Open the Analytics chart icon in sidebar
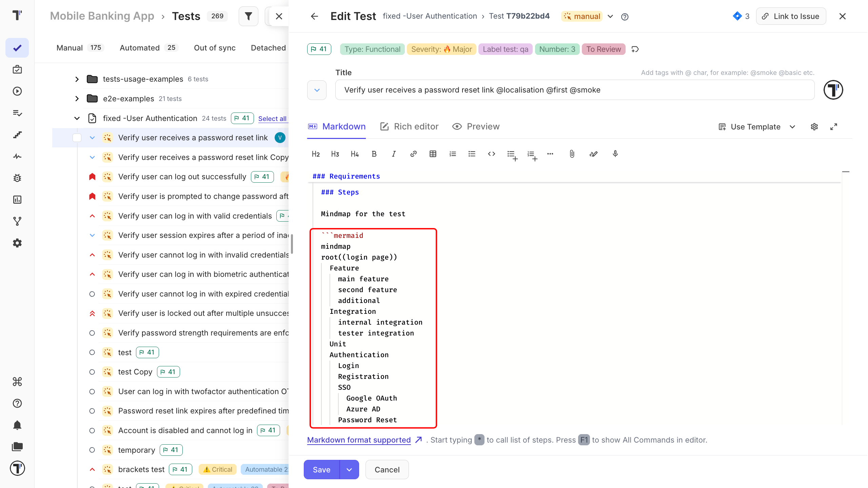The width and height of the screenshot is (868, 488). pos(17,200)
